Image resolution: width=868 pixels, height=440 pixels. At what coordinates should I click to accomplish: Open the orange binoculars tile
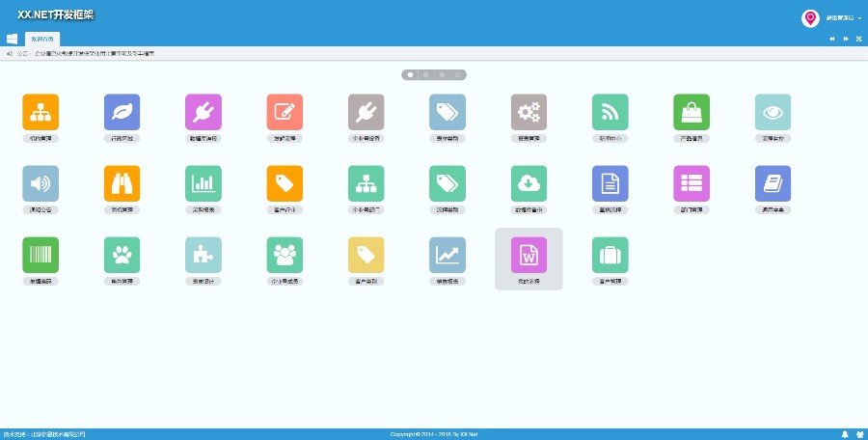pyautogui.click(x=122, y=183)
